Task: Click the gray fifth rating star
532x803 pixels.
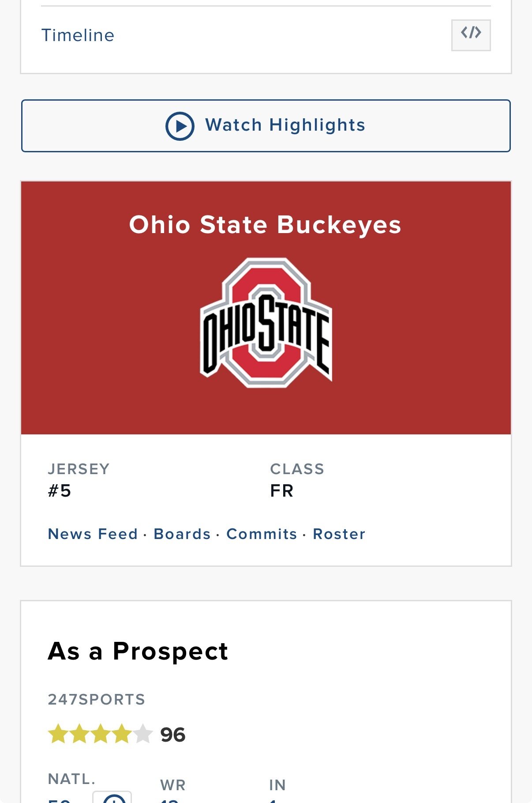Action: 143,734
